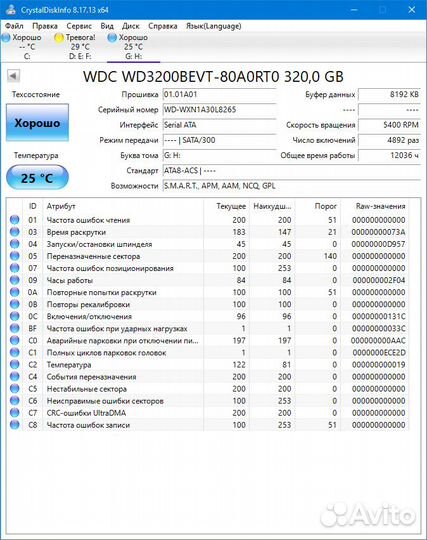
Task: Click the CrystalDiskInfo app icon in title bar
Action: [x=10, y=9]
